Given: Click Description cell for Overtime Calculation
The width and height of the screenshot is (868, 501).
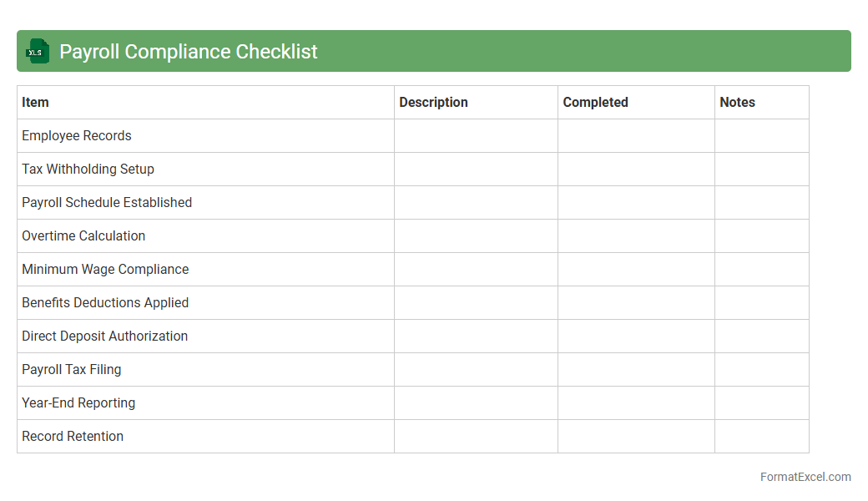Looking at the screenshot, I should coord(476,236).
